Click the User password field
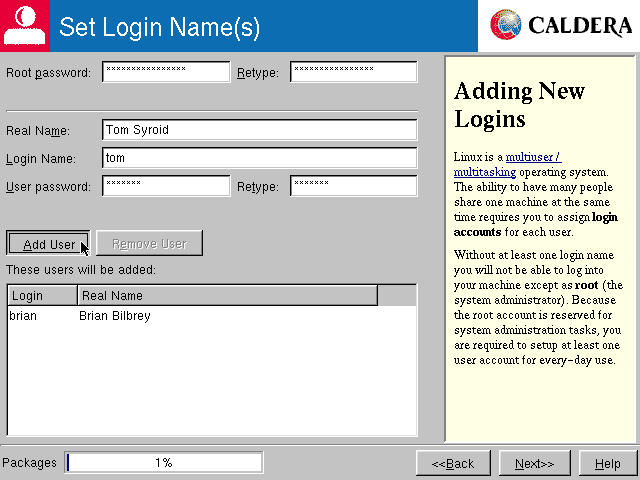The height and width of the screenshot is (480, 640). [166, 186]
